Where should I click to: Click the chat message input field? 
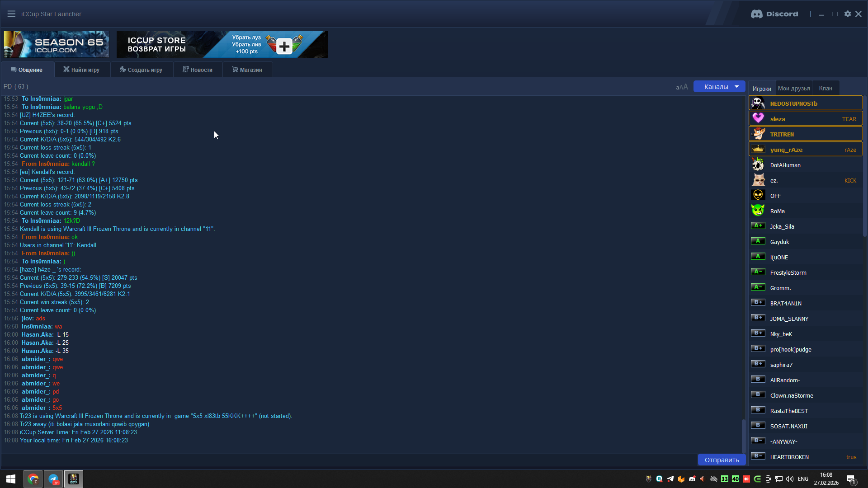(348, 460)
